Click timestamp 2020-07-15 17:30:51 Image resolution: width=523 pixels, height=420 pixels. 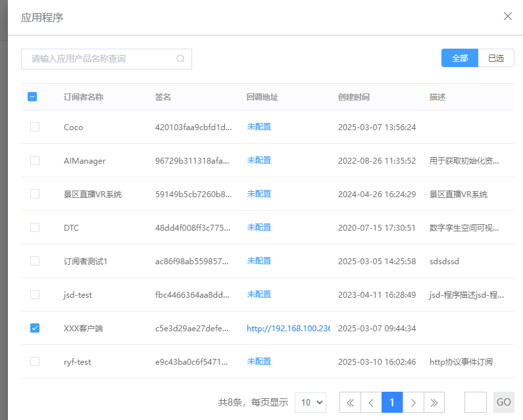(x=377, y=227)
